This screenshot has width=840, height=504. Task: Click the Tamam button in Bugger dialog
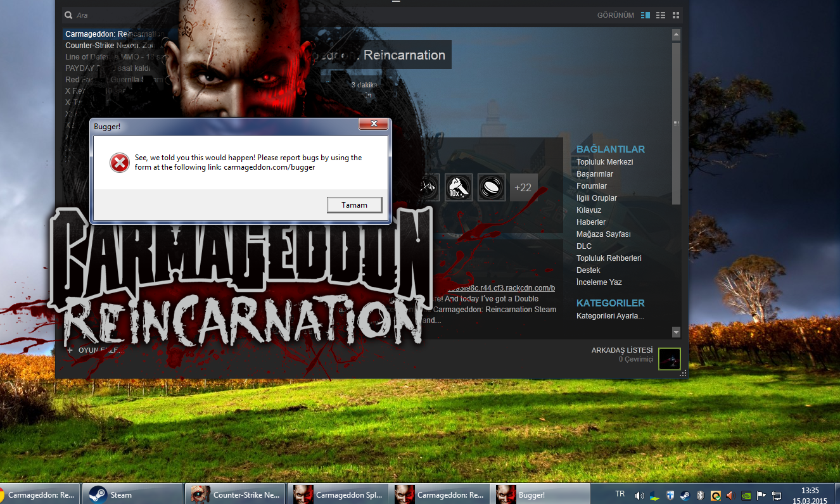[x=354, y=205]
